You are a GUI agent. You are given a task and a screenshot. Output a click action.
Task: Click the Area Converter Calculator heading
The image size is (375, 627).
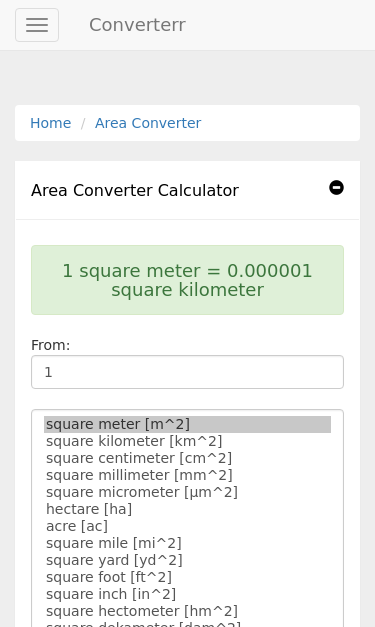click(135, 190)
